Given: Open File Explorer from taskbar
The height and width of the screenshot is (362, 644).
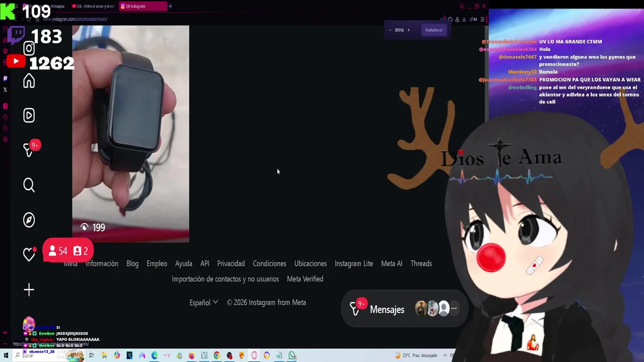Looking at the screenshot, I should (104, 355).
